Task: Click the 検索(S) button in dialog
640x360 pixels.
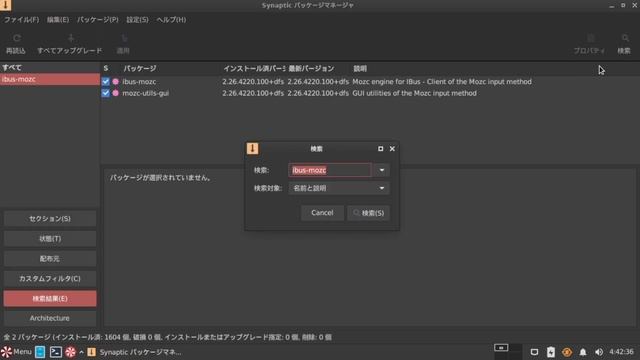Action: click(x=368, y=213)
